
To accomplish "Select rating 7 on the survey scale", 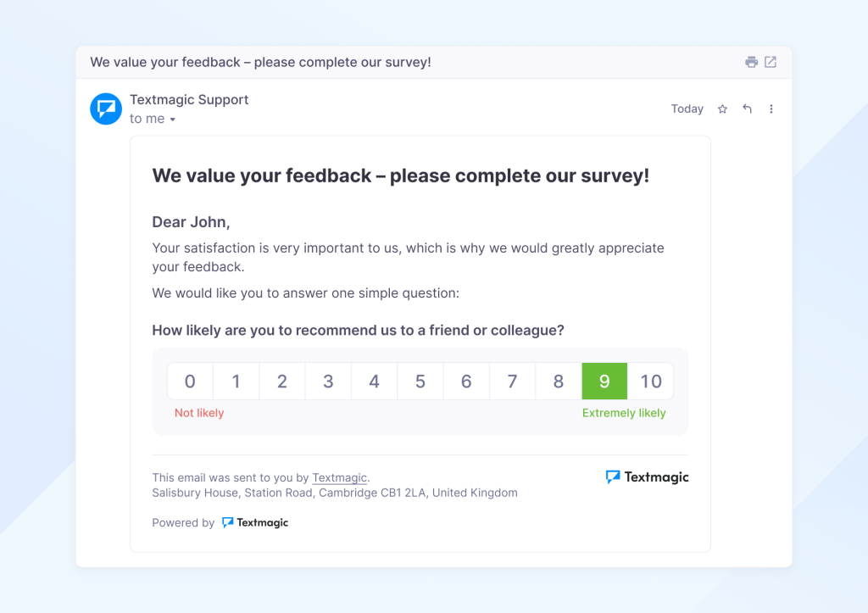I will [512, 382].
